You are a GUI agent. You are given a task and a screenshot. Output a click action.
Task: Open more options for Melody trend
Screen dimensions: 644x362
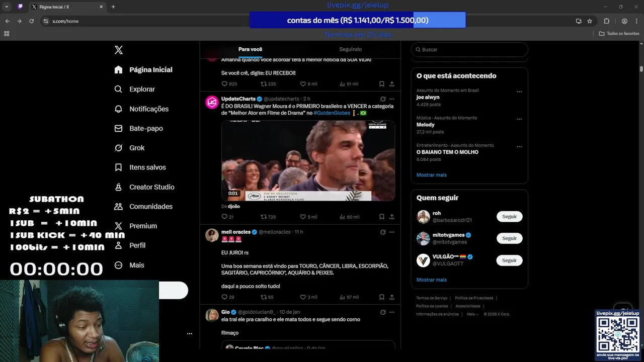[x=519, y=120]
